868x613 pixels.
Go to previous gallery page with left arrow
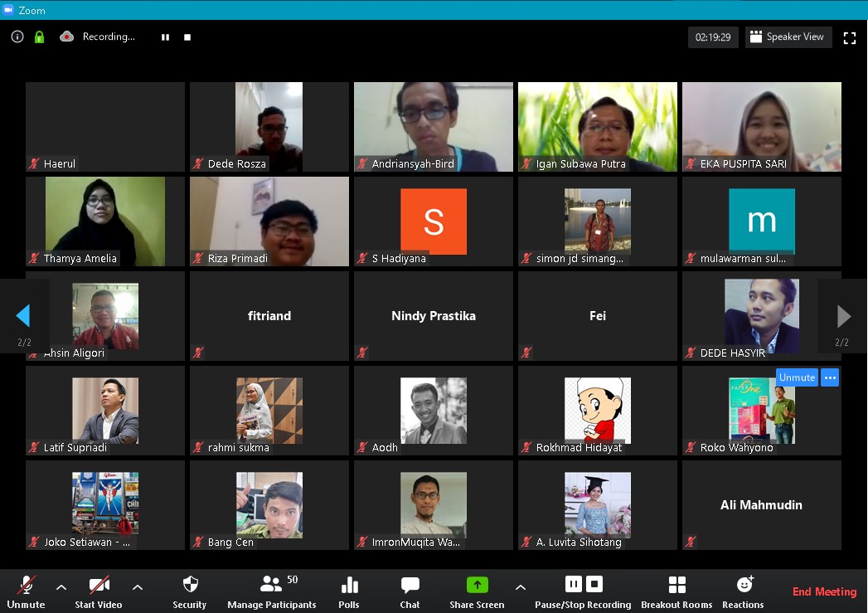23,316
